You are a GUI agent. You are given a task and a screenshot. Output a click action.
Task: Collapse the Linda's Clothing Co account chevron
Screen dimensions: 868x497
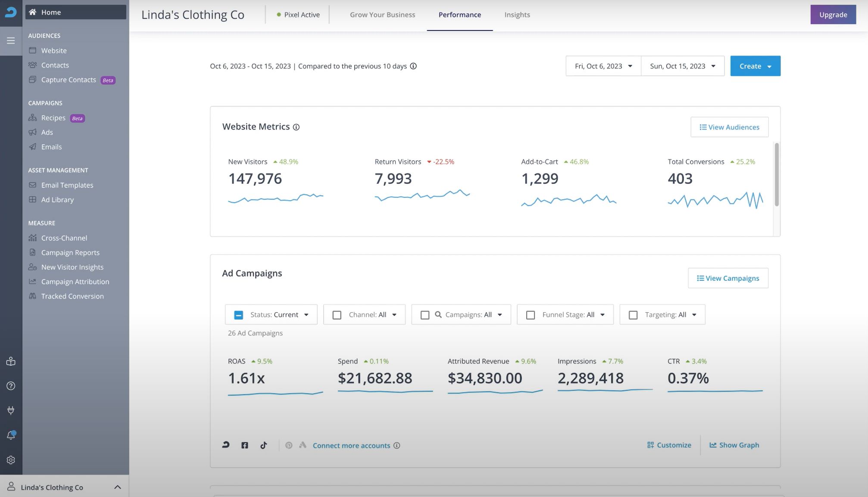click(x=117, y=487)
